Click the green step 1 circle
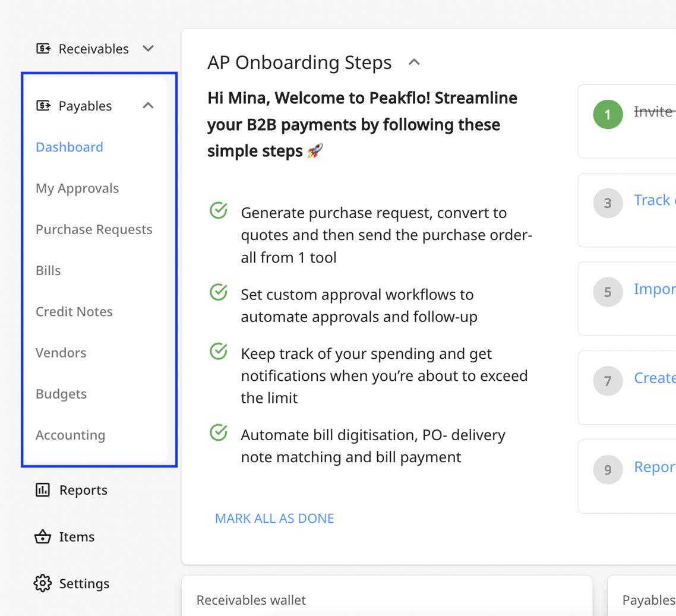676x616 pixels. (608, 114)
